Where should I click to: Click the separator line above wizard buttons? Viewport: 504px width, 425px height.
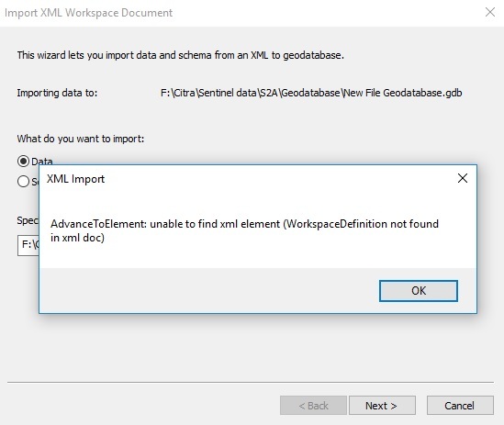(x=251, y=382)
